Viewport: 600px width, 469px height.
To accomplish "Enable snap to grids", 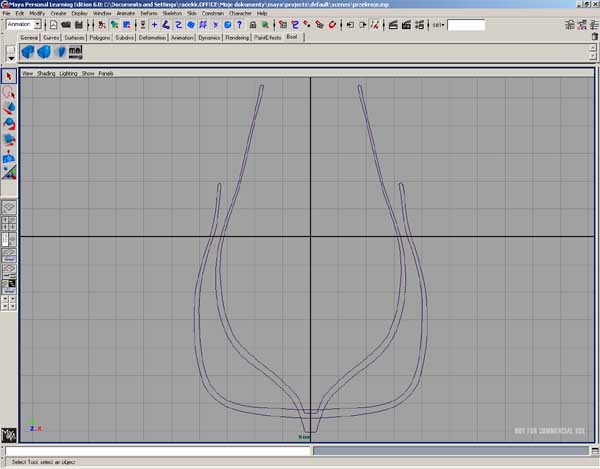I will pos(283,25).
